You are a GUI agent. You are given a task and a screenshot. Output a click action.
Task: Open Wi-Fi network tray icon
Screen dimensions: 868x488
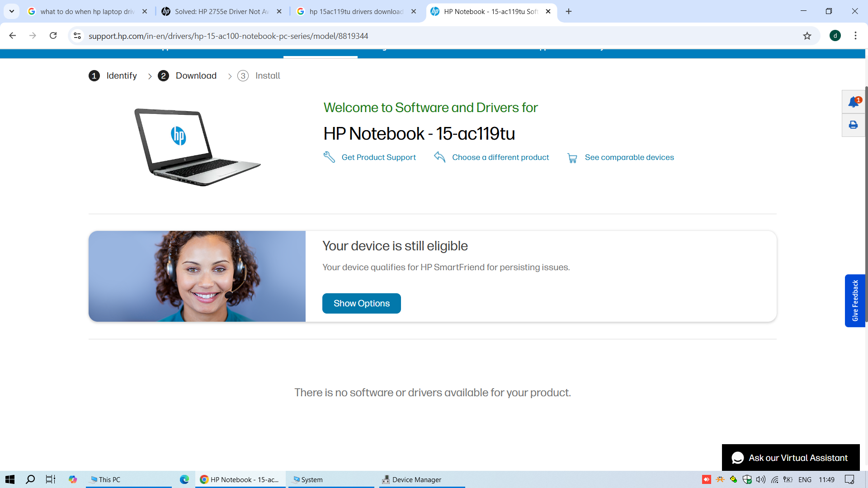[775, 479]
